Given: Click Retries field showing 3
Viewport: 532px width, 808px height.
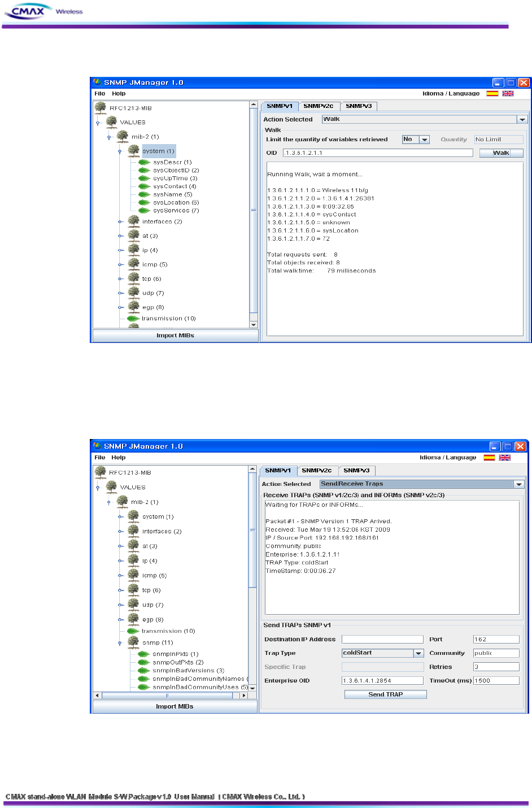Looking at the screenshot, I should (496, 667).
